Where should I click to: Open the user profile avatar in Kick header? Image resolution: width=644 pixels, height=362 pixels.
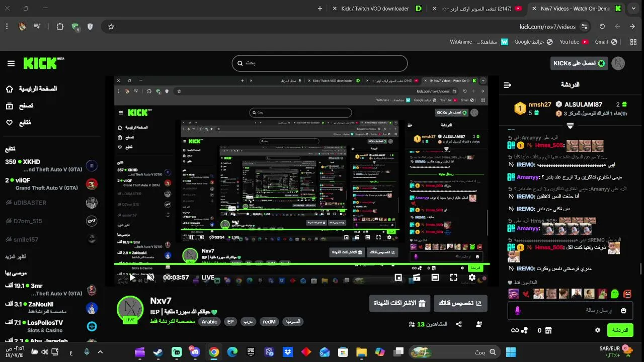[x=618, y=63]
